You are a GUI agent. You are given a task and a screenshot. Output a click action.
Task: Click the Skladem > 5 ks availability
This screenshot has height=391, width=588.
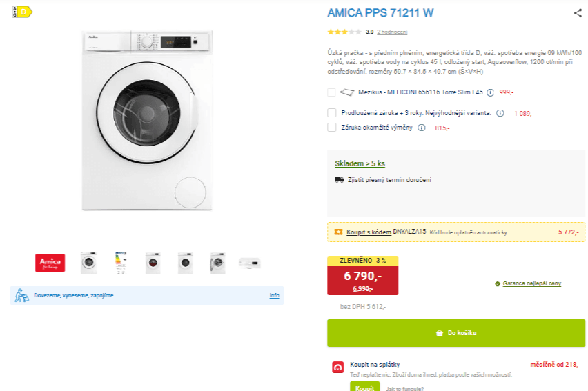[360, 163]
